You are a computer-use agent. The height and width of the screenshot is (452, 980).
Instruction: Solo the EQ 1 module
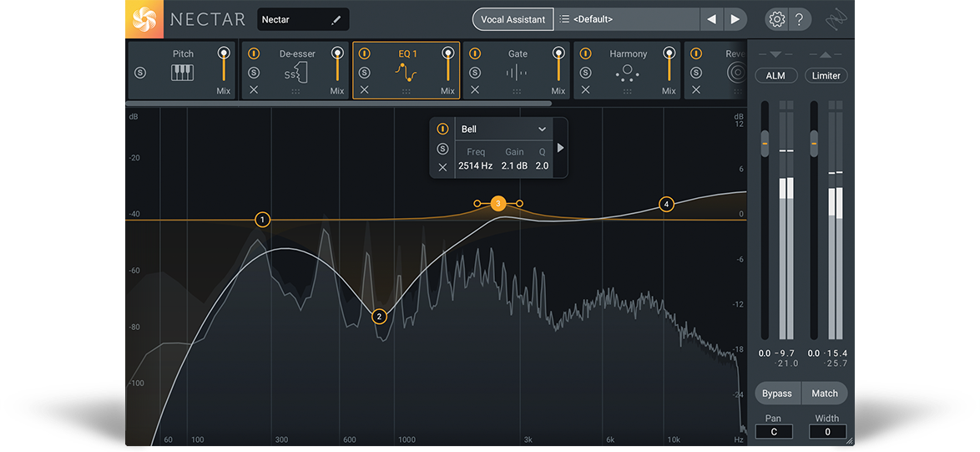[x=365, y=73]
